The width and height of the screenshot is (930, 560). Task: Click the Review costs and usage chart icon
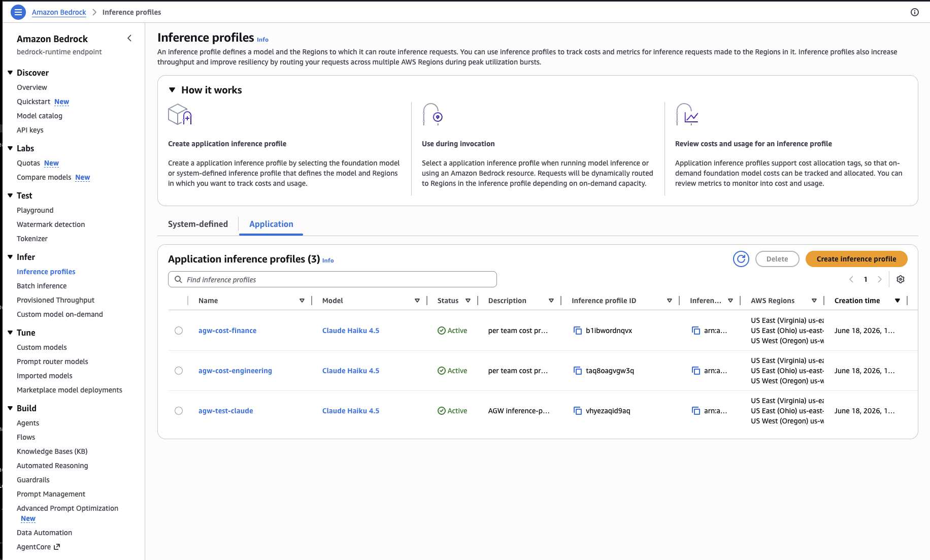687,114
